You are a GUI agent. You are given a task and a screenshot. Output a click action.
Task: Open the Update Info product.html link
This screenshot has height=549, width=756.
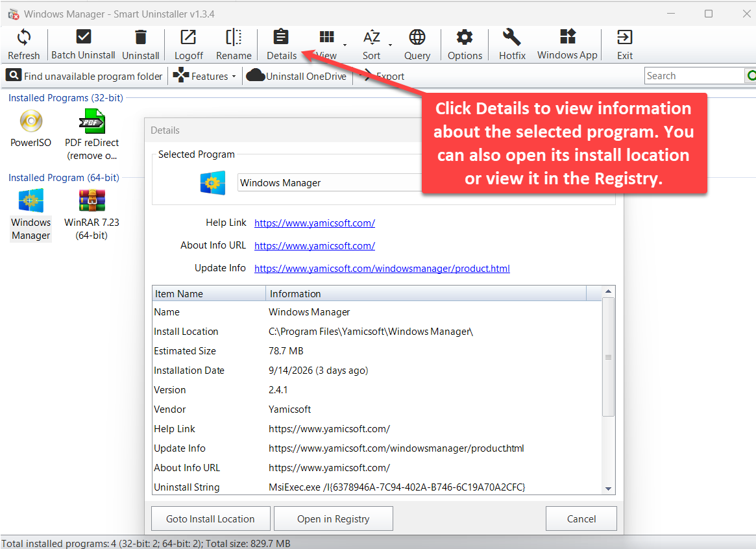point(382,269)
